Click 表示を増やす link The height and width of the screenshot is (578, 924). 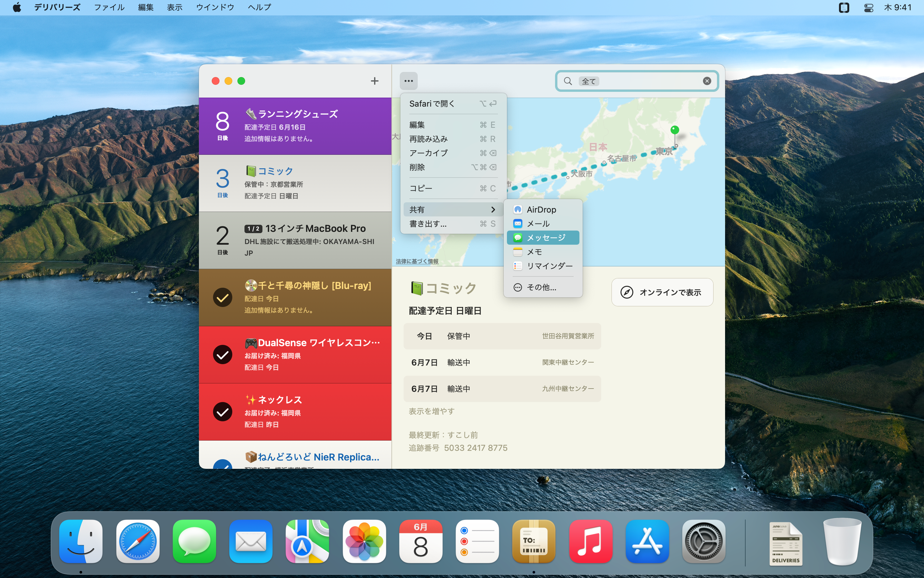(432, 411)
